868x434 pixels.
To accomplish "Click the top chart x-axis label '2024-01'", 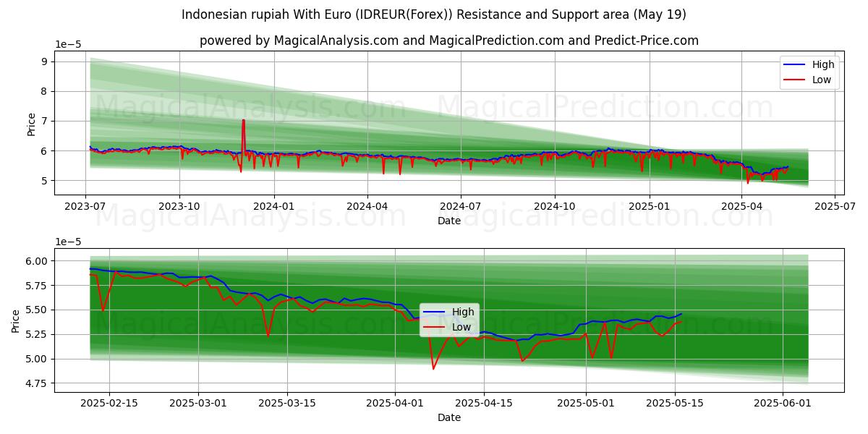I will (274, 206).
